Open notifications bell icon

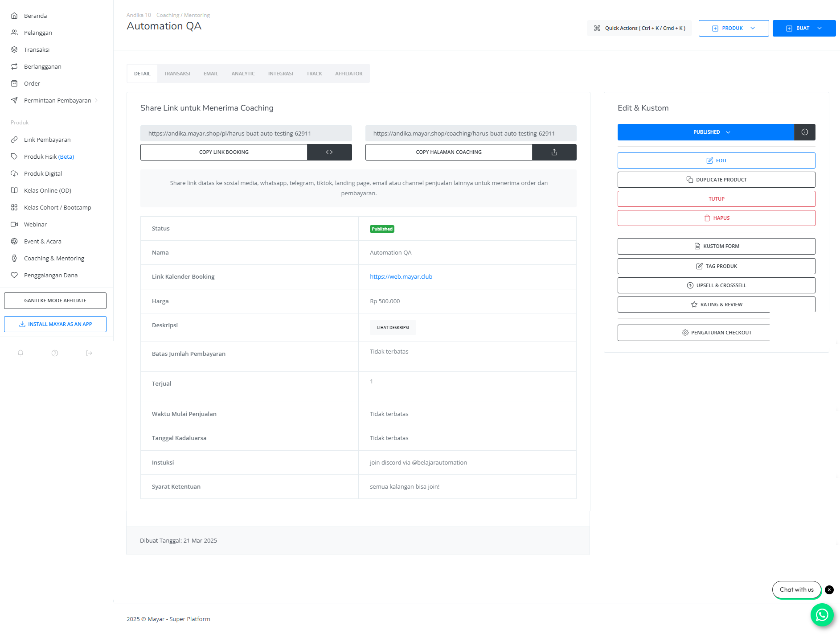point(20,353)
